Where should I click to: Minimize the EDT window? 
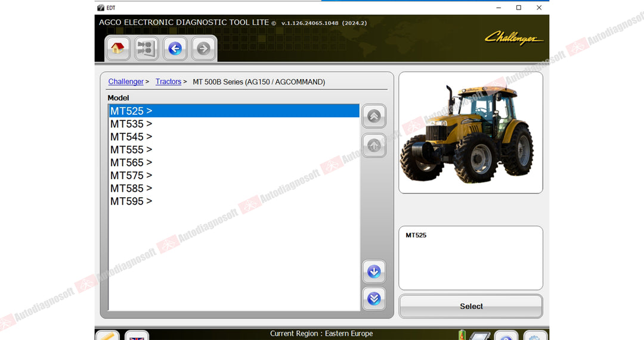coord(499,7)
